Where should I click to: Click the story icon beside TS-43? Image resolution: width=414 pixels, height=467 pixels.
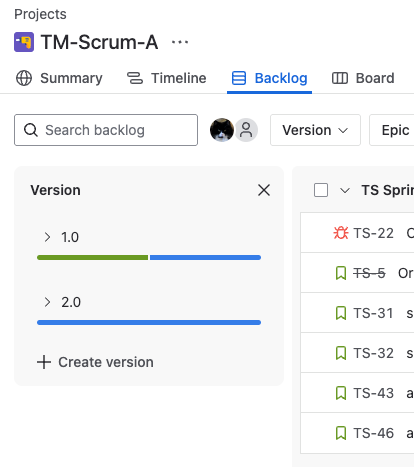point(341,393)
